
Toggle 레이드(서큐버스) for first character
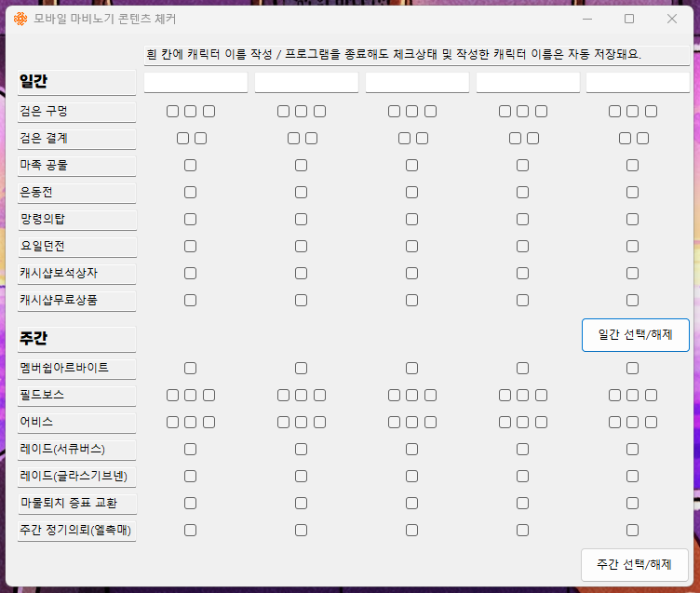click(x=190, y=450)
